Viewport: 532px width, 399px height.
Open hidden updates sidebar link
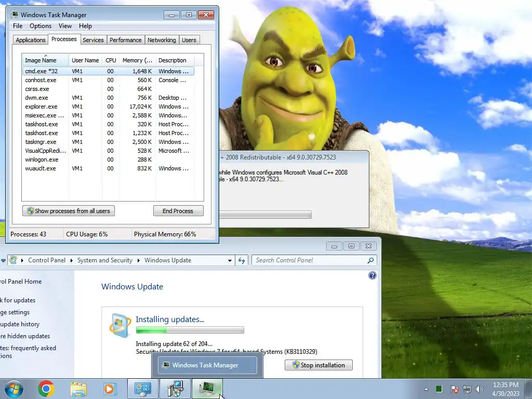[x=25, y=336]
